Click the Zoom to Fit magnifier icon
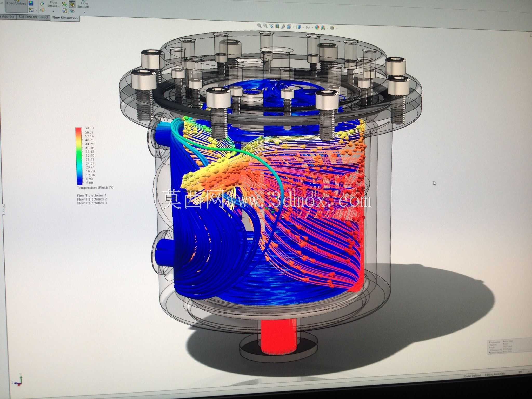 pyautogui.click(x=260, y=26)
